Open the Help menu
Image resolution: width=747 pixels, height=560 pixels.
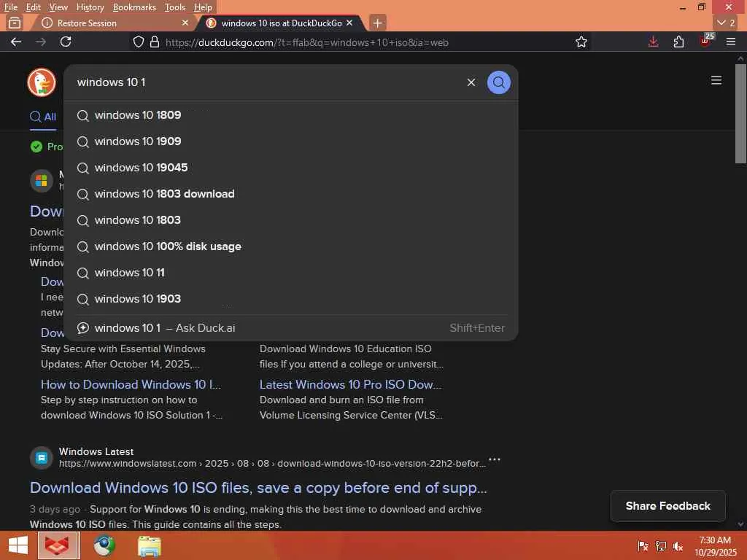203,7
